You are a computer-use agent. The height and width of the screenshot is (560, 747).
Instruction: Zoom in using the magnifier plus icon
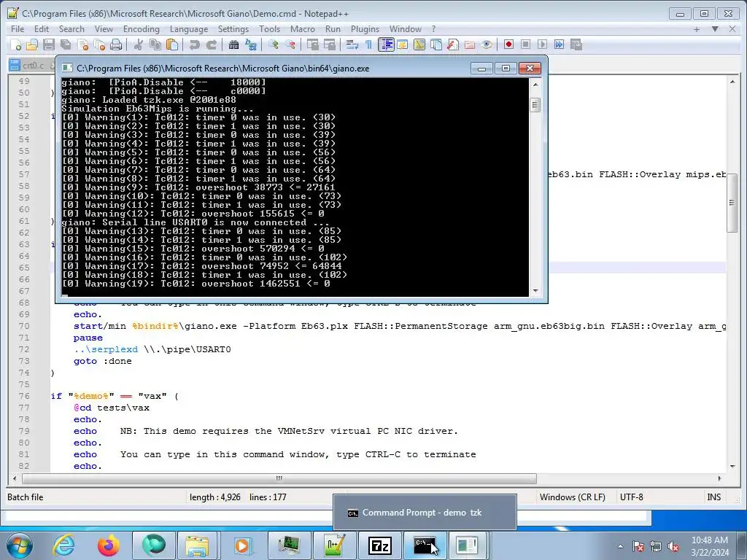coord(273,44)
